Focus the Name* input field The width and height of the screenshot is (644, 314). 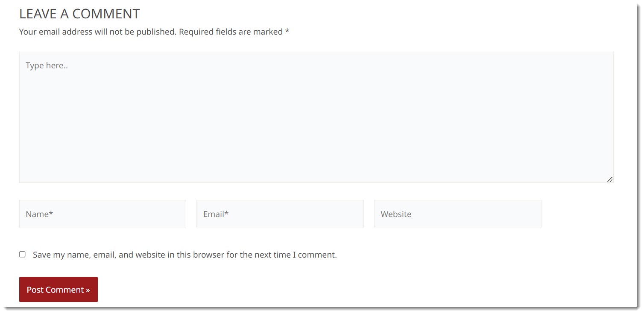[102, 214]
